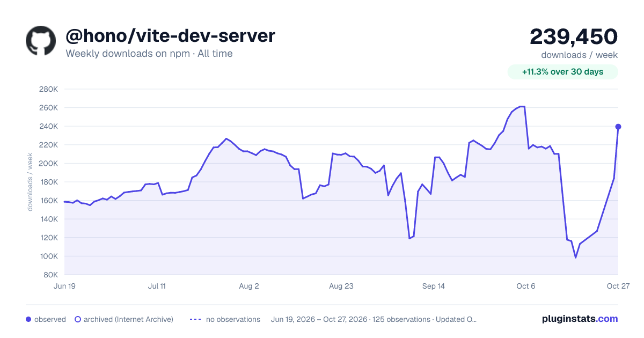This screenshot has width=644, height=338.
Task: Click the 'downloads / week' label under the count
Action: click(580, 55)
